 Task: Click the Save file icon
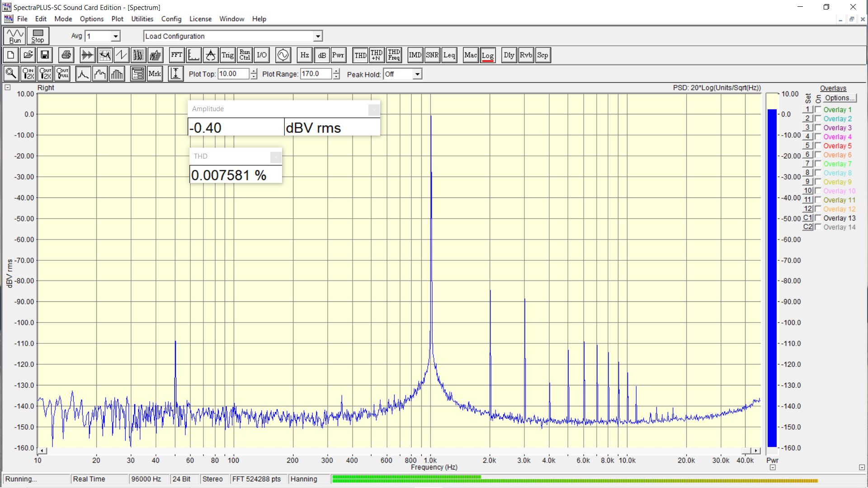click(x=45, y=55)
